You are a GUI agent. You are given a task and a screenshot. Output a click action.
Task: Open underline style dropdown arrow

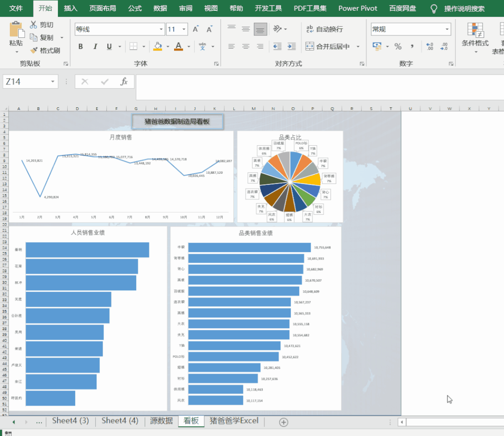point(119,46)
